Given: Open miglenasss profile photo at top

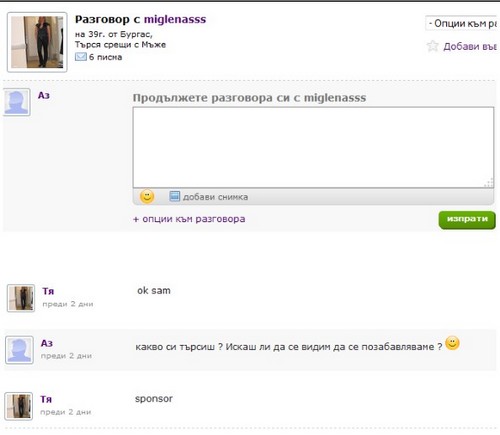Looking at the screenshot, I should click(x=37, y=42).
